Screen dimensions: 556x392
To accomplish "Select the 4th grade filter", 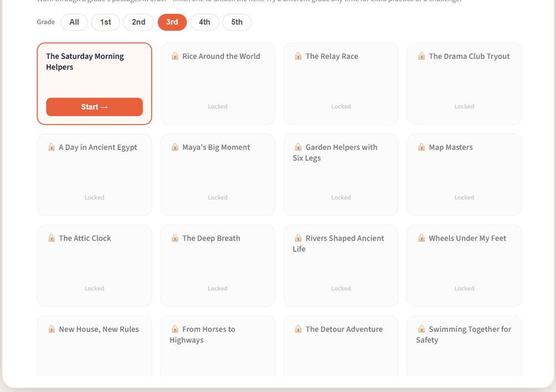I will click(x=204, y=22).
